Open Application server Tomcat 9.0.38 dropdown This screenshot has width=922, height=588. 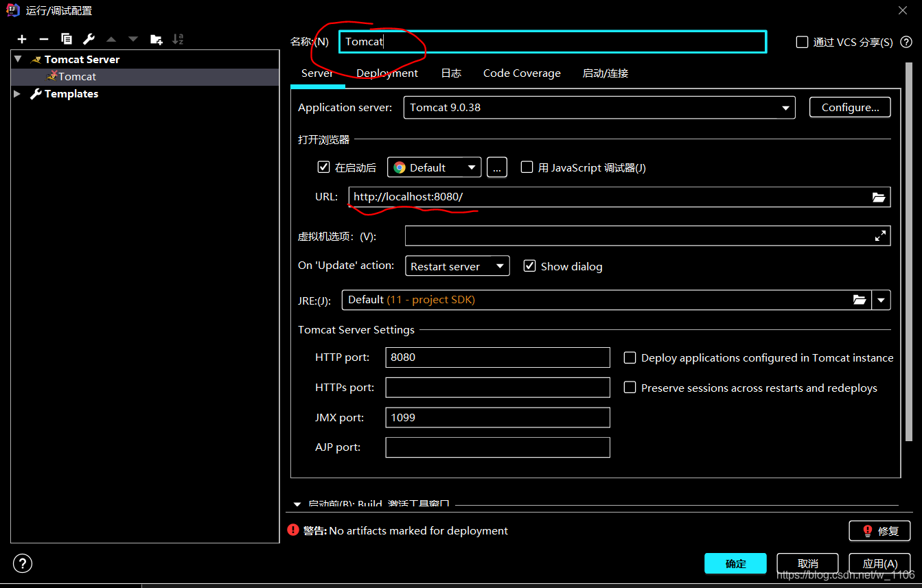click(x=599, y=108)
